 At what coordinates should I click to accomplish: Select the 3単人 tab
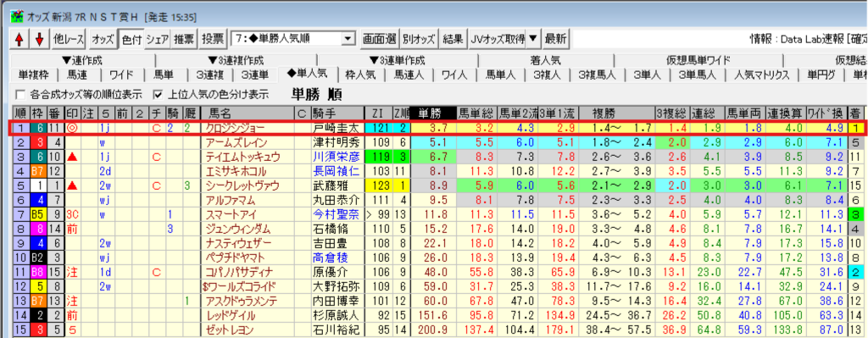coord(647,75)
